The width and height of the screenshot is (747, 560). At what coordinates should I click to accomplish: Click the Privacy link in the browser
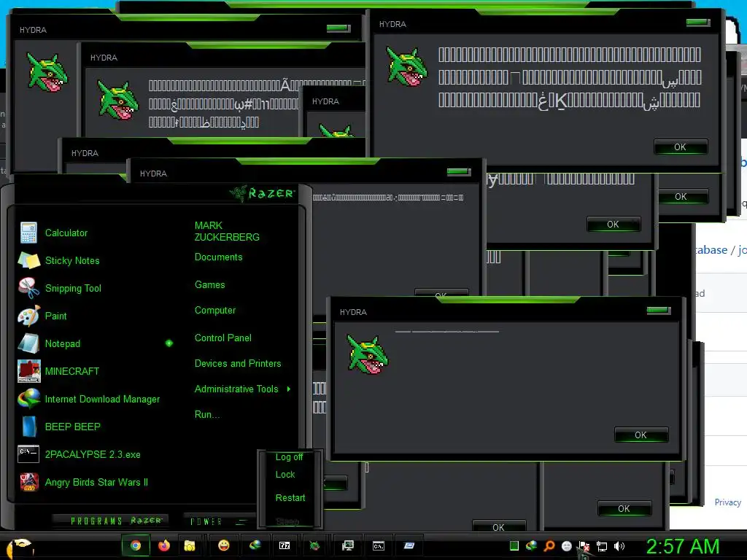click(727, 502)
